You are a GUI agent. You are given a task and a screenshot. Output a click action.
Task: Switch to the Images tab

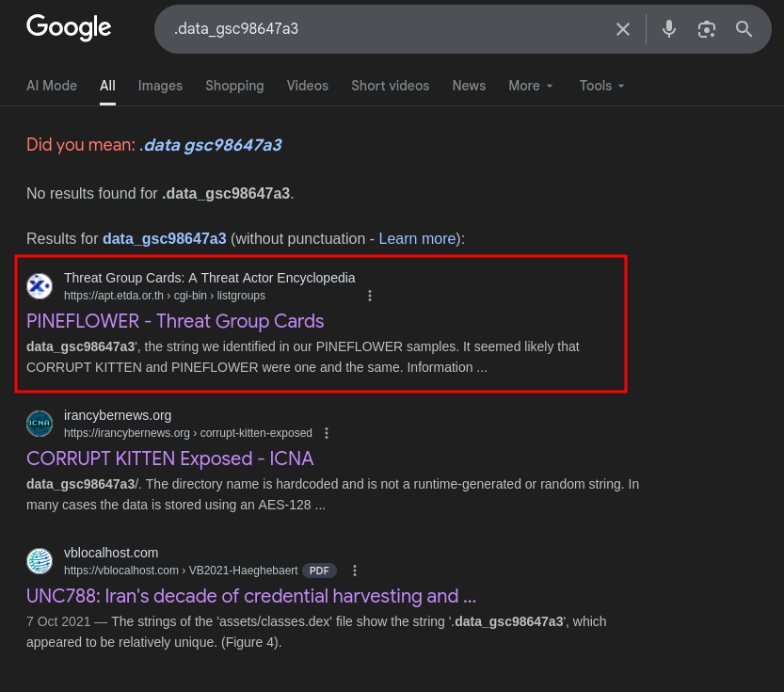pyautogui.click(x=160, y=86)
